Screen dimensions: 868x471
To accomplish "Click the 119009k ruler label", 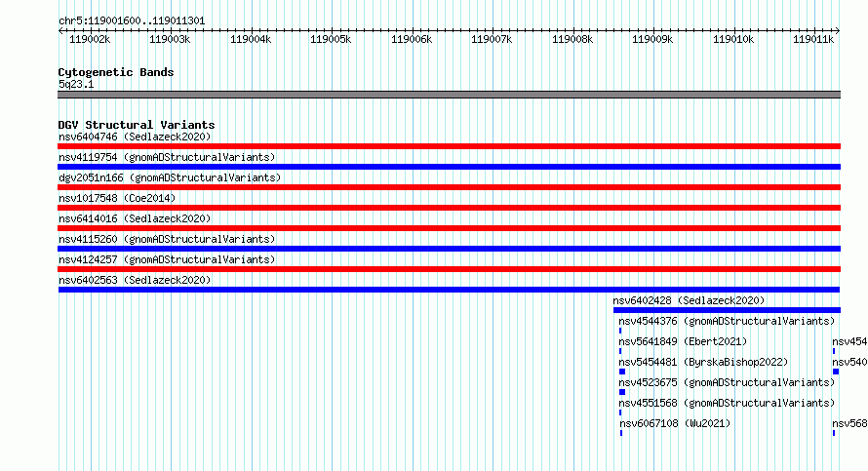I will [652, 39].
